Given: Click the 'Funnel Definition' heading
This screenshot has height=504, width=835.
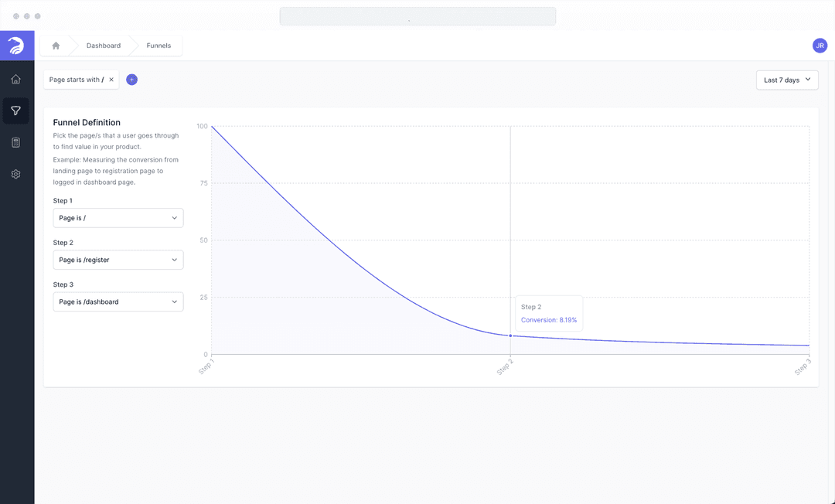Looking at the screenshot, I should click(85, 122).
